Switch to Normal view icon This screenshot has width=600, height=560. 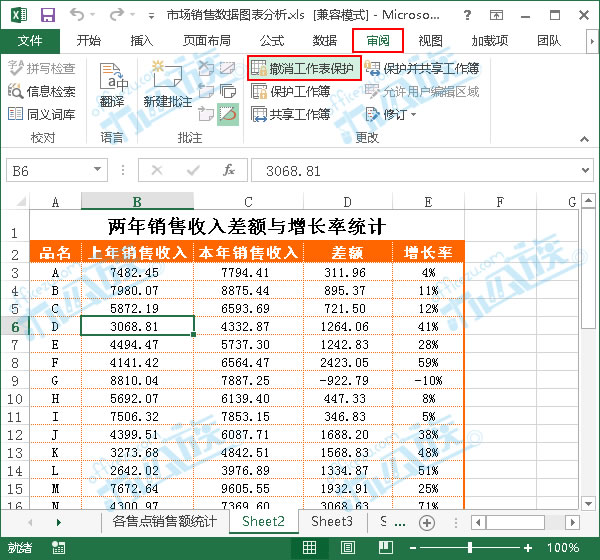point(309,547)
